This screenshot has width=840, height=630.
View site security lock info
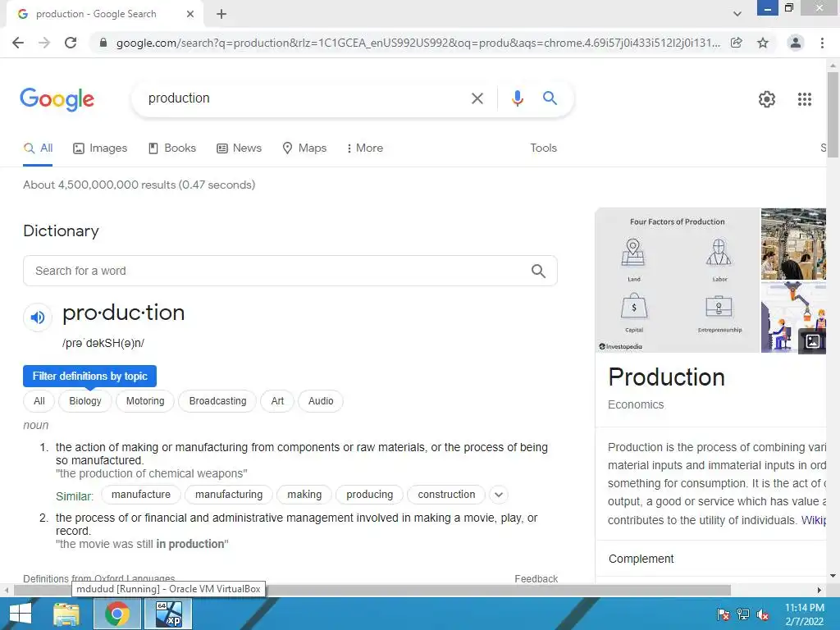coord(103,43)
